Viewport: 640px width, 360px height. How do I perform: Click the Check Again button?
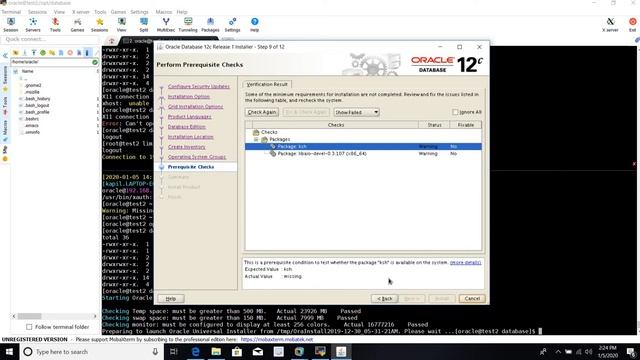click(262, 112)
